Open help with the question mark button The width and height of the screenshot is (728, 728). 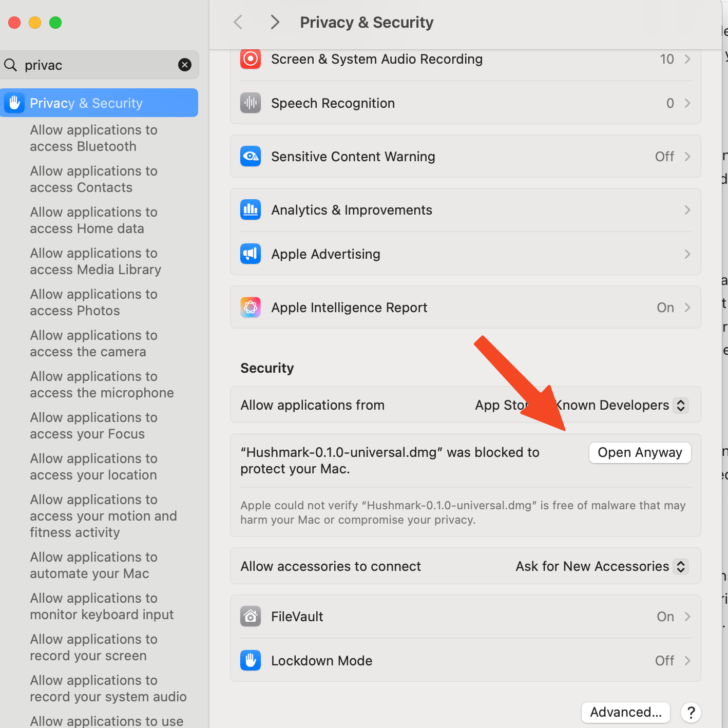click(x=691, y=712)
